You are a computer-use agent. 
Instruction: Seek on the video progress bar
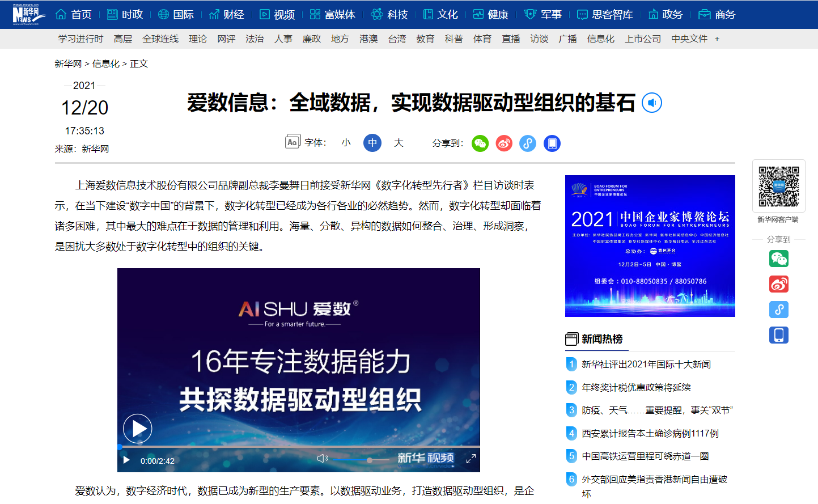coord(299,447)
